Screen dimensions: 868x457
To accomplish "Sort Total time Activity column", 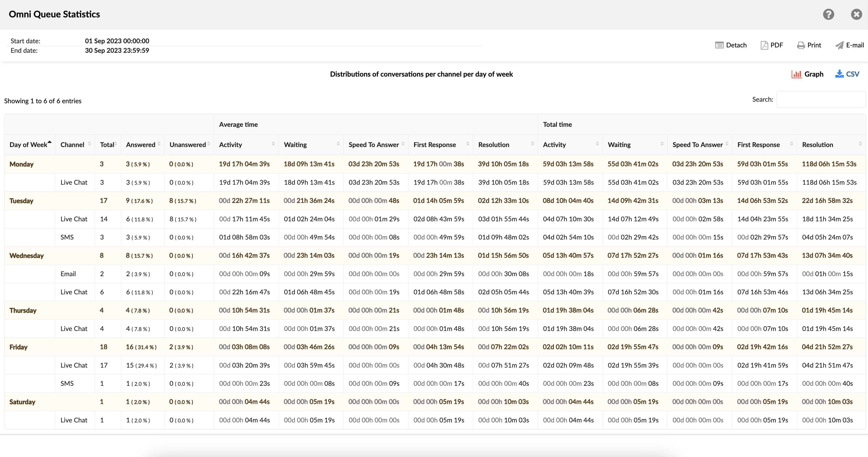I will click(x=570, y=144).
